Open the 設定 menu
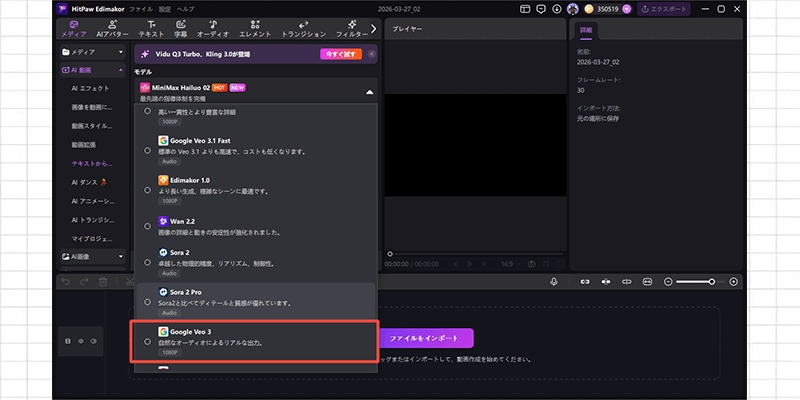The width and height of the screenshot is (800, 400). coord(165,9)
